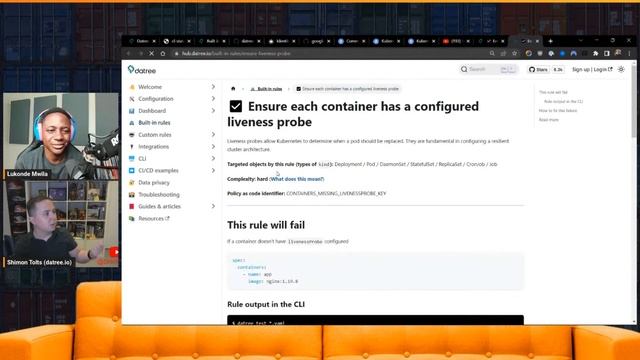This screenshot has height=360, width=640.
Task: Click the Guides & articles book icon
Action: click(132, 207)
